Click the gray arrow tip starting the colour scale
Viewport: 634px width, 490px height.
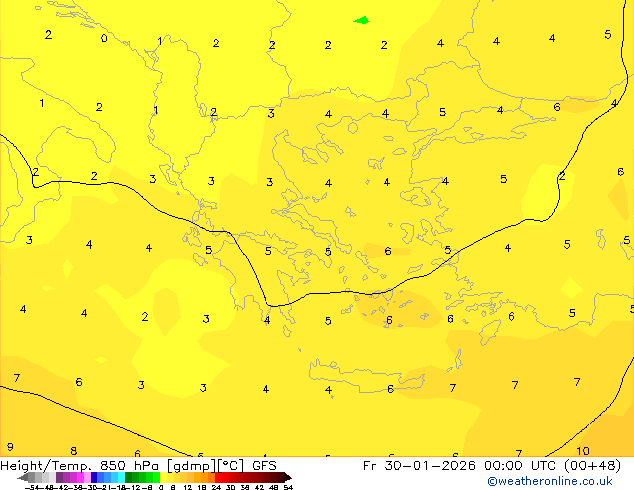click(23, 477)
